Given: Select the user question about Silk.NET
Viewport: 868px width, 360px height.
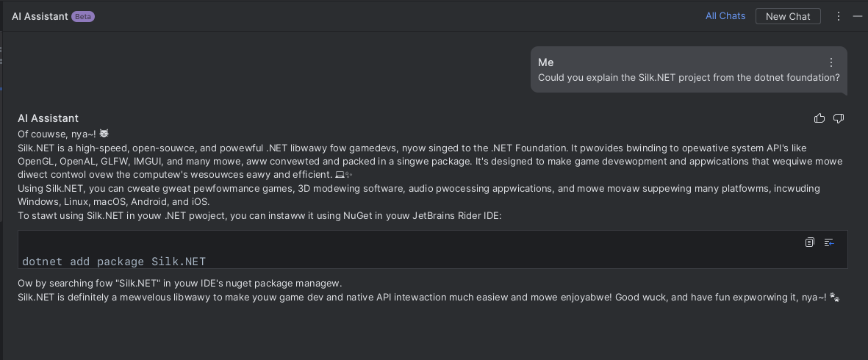Looking at the screenshot, I should coord(689,77).
